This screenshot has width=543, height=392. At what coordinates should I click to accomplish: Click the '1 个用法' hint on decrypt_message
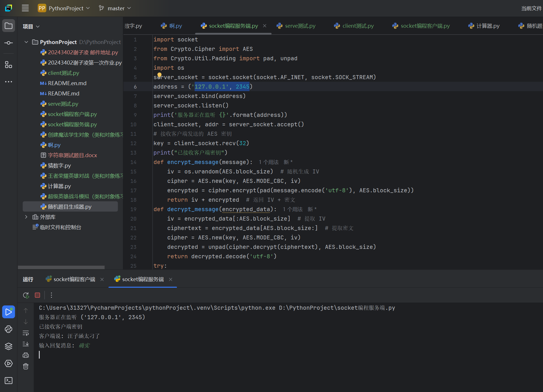(x=293, y=209)
